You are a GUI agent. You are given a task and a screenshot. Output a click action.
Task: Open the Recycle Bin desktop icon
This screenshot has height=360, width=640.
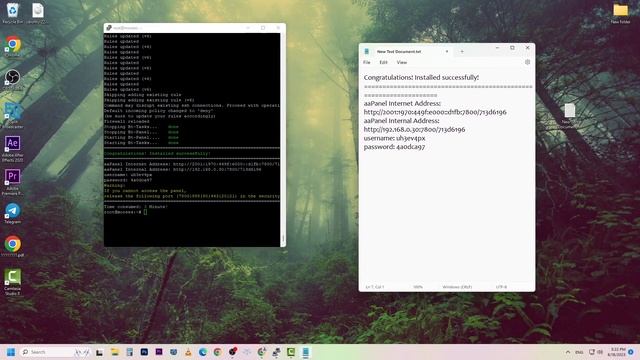(x=12, y=13)
